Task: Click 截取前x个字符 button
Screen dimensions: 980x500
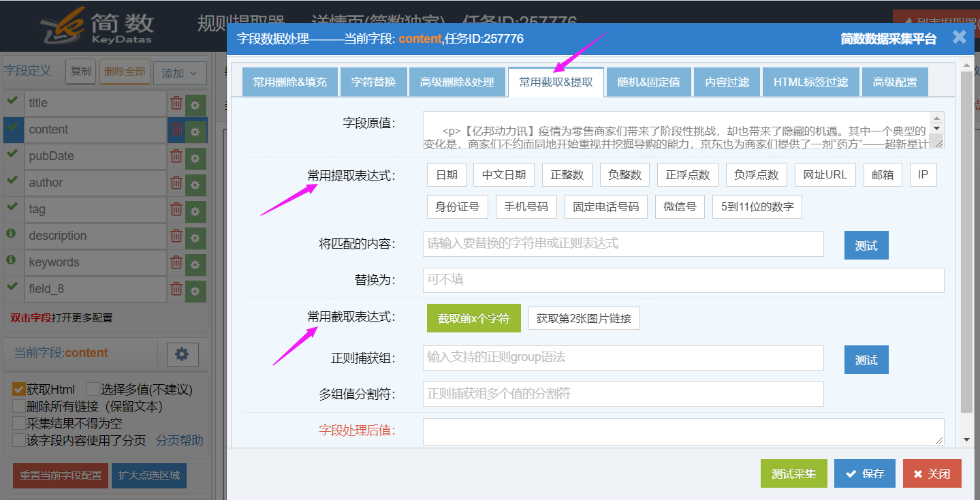Action: [x=474, y=318]
